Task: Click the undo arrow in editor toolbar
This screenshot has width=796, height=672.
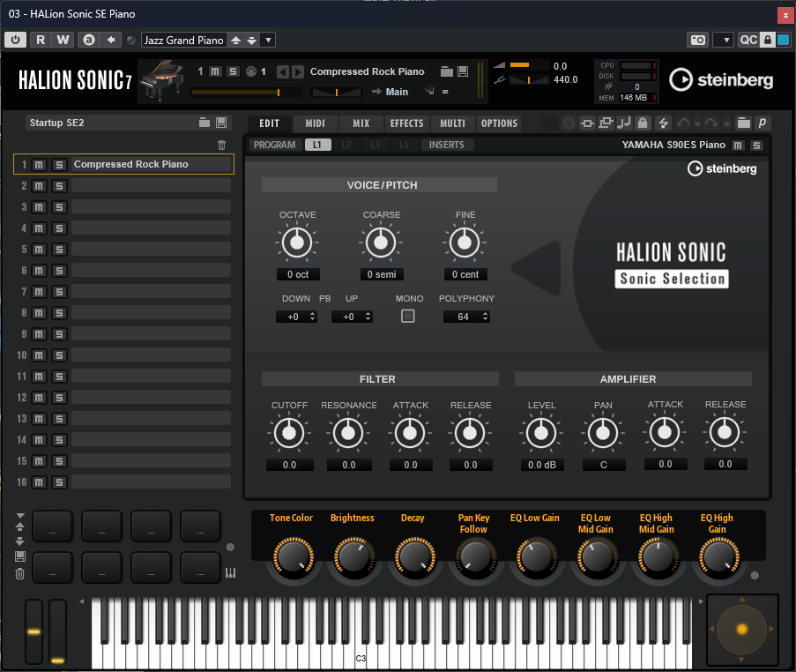Action: click(x=683, y=123)
